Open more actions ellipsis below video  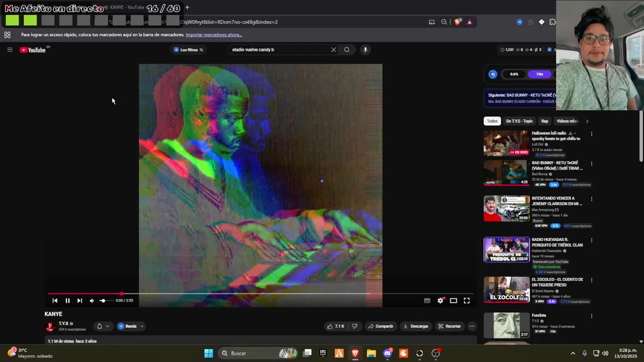tap(472, 326)
